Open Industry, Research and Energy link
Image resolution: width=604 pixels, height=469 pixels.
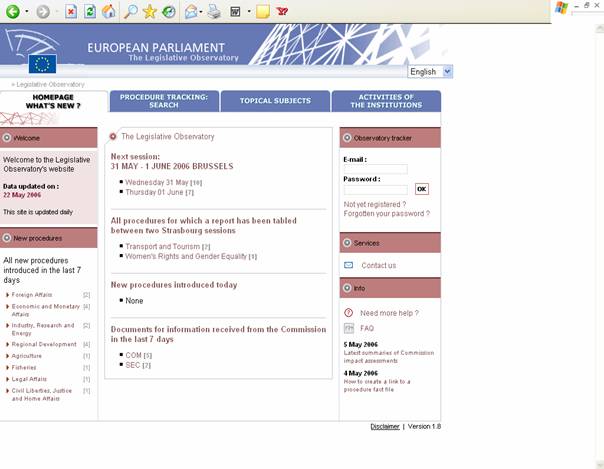click(43, 329)
